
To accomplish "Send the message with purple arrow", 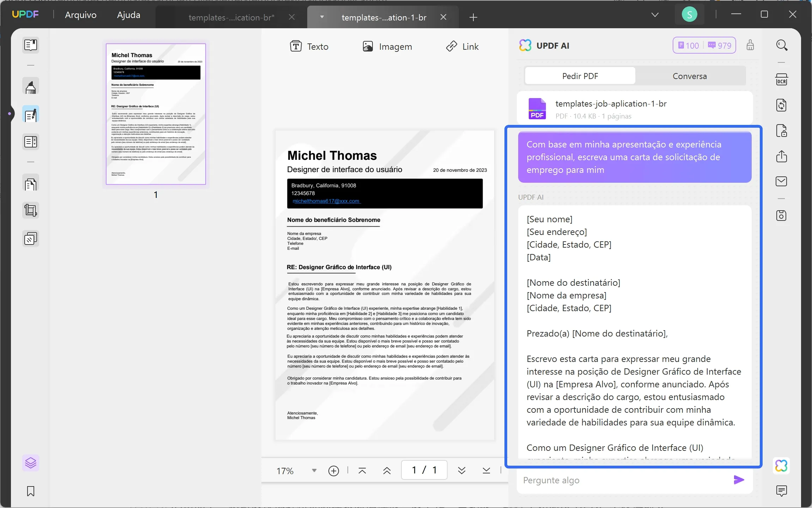I will (739, 480).
